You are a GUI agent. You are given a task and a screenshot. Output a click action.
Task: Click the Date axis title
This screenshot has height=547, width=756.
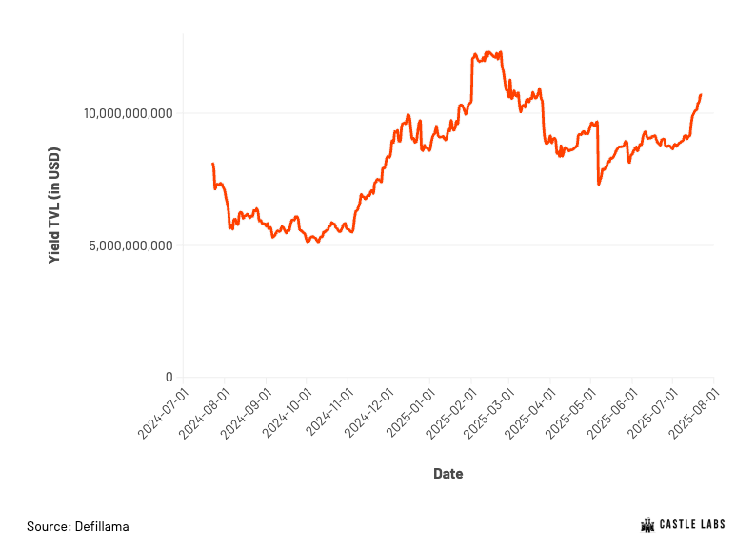point(448,474)
